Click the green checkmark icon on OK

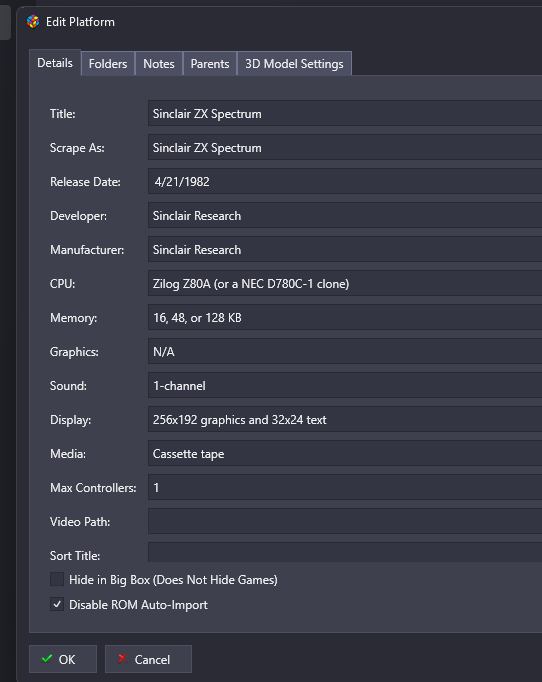pos(47,659)
